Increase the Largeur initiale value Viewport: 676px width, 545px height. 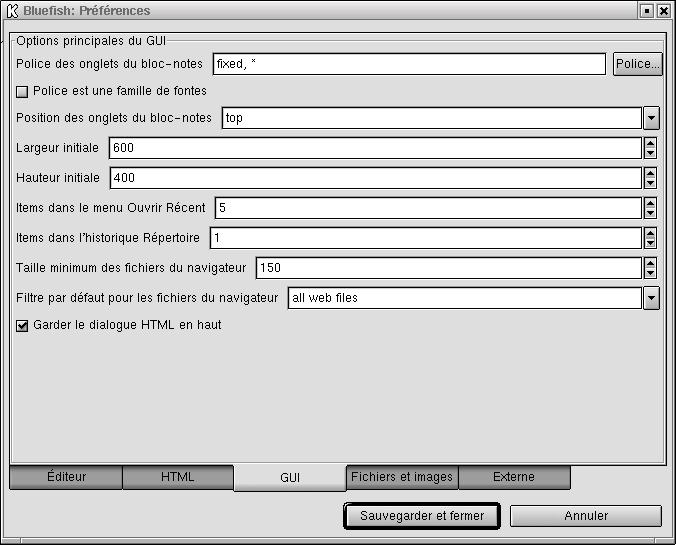tap(650, 143)
